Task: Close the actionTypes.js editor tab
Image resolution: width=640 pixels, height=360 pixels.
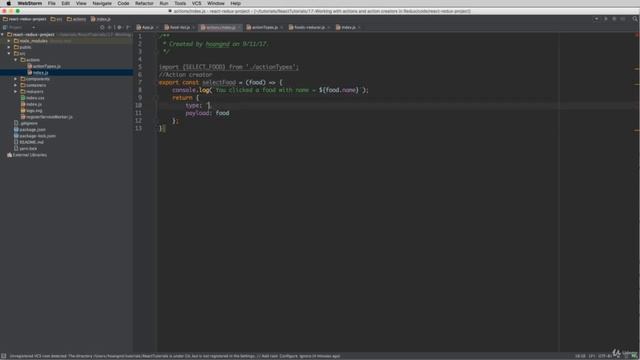Action: (x=281, y=27)
